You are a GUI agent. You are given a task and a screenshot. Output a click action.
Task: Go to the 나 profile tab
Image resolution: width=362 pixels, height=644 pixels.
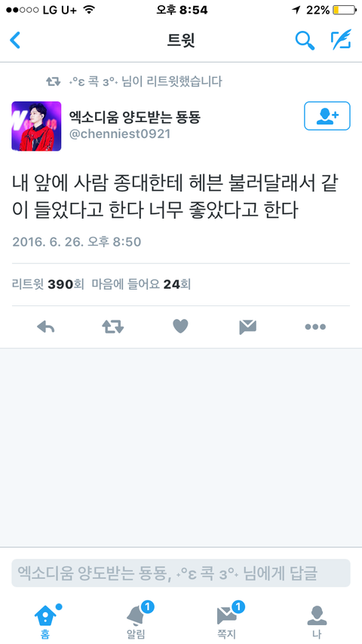point(317,621)
